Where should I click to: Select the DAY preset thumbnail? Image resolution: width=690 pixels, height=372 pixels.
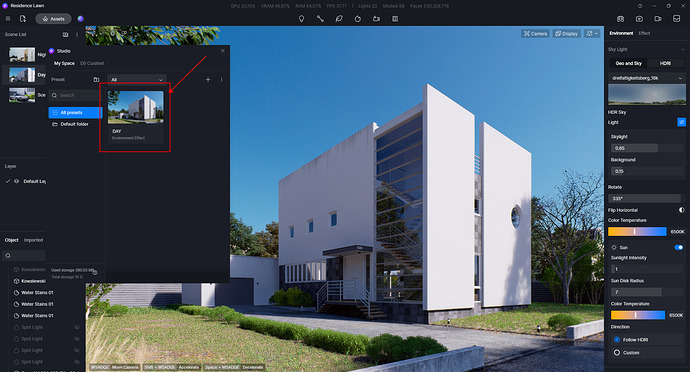coord(136,107)
